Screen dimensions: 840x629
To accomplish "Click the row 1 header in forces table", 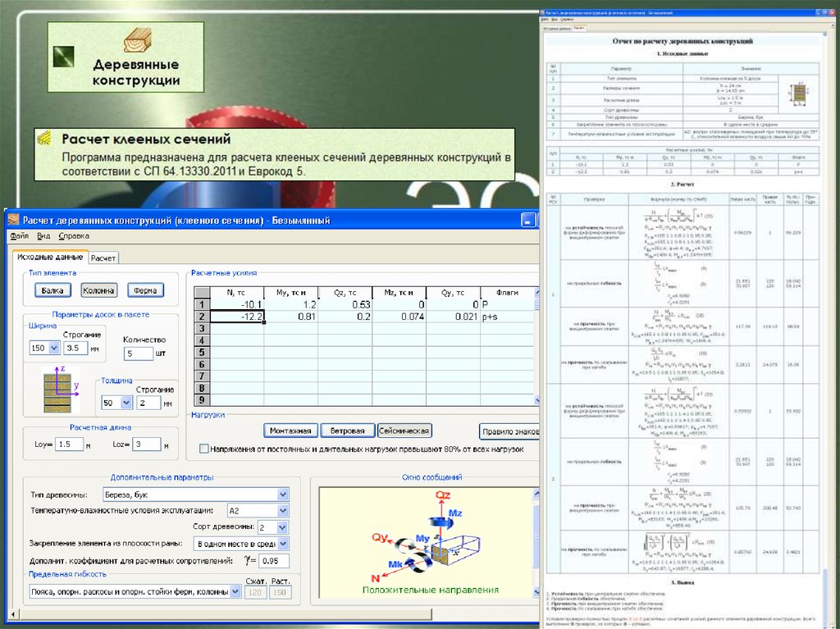I will tap(201, 304).
